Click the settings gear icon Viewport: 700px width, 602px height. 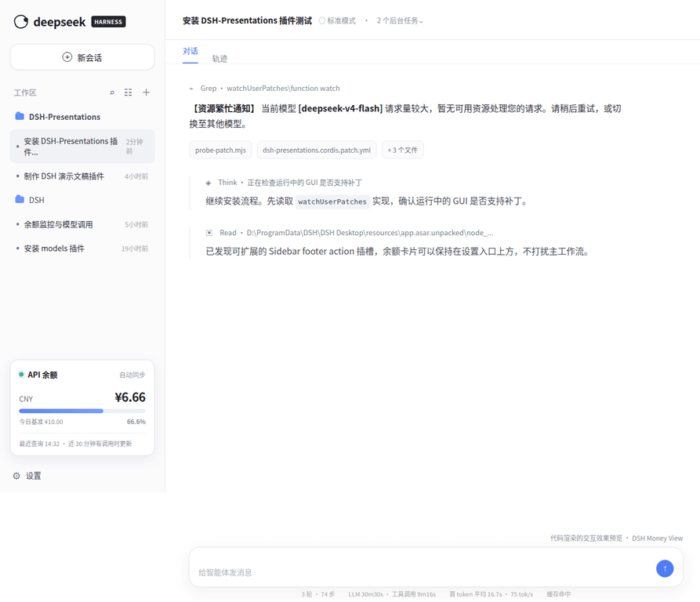click(x=16, y=476)
